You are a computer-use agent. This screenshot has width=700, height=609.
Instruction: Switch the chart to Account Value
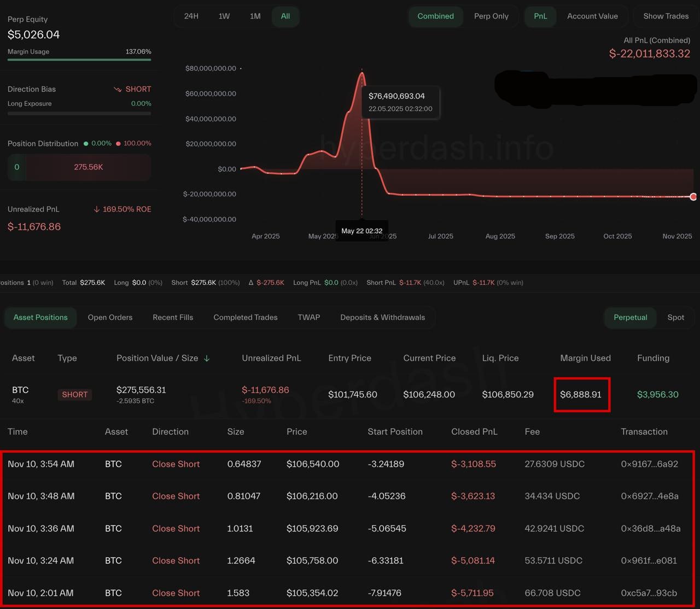click(592, 16)
